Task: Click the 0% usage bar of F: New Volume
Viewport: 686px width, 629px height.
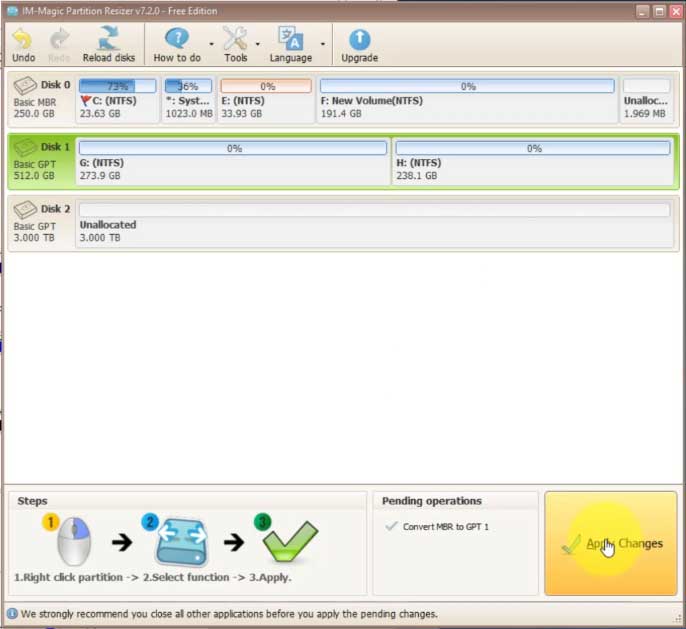Action: (x=467, y=86)
